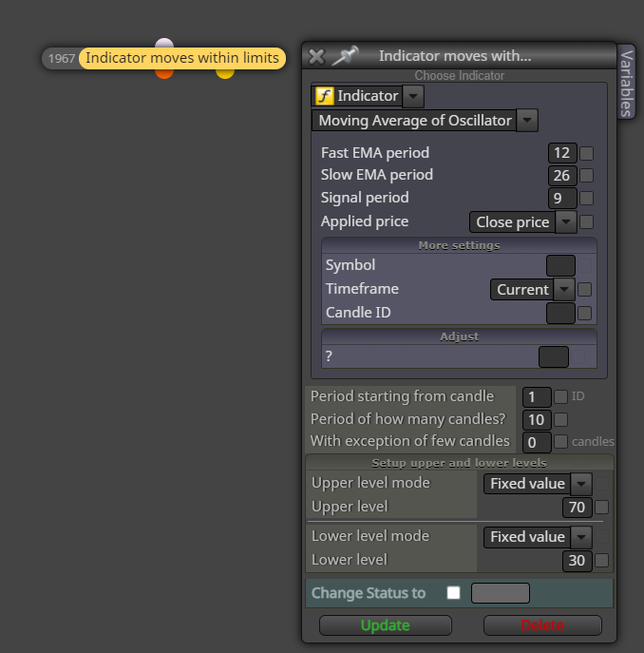Screen dimensions: 644x653
Task: Edit the Slow EMA period value
Action: click(562, 175)
